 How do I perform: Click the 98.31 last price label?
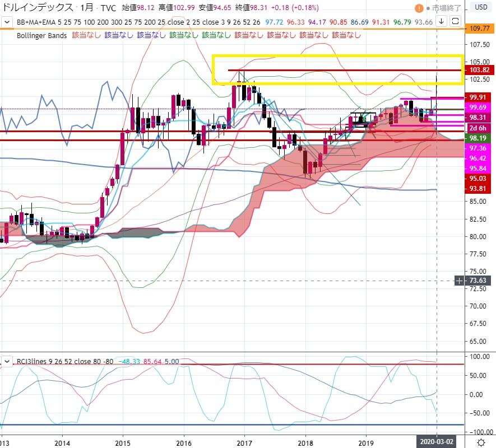coord(478,117)
